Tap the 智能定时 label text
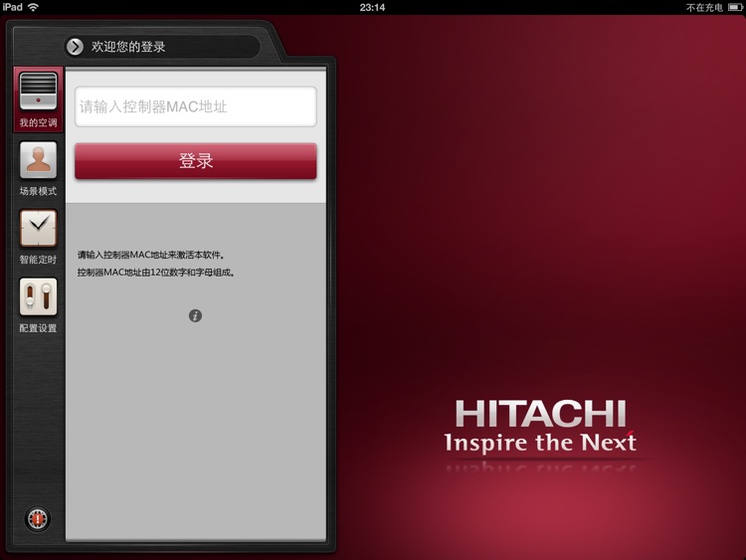746x560 pixels. [38, 260]
